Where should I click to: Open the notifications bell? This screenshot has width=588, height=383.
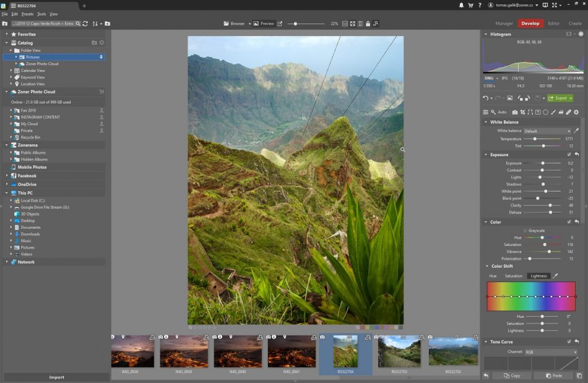coord(461,5)
